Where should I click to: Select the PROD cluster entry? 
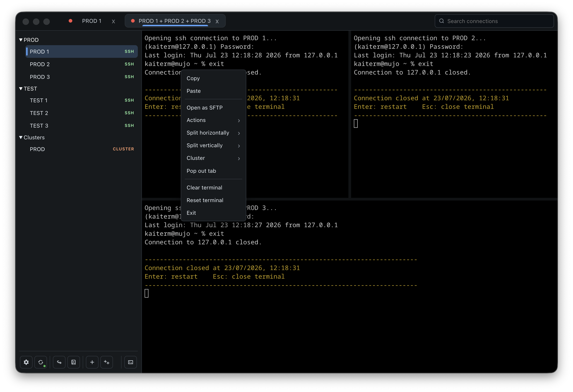81,149
